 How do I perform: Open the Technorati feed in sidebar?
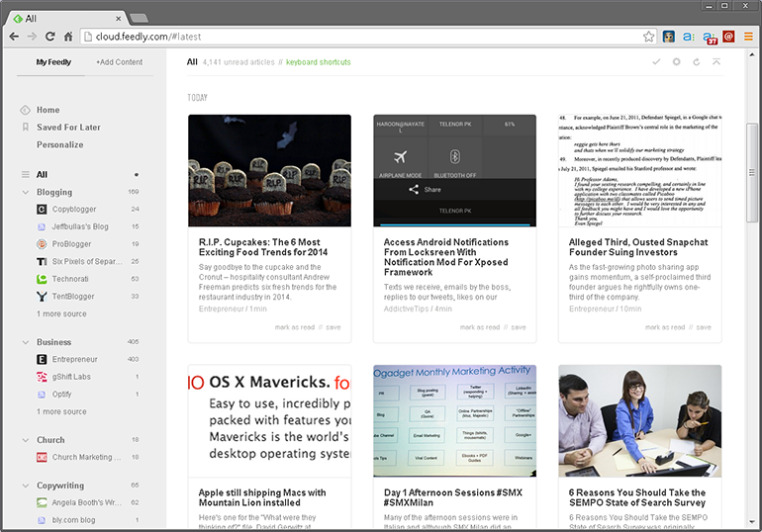(71, 279)
